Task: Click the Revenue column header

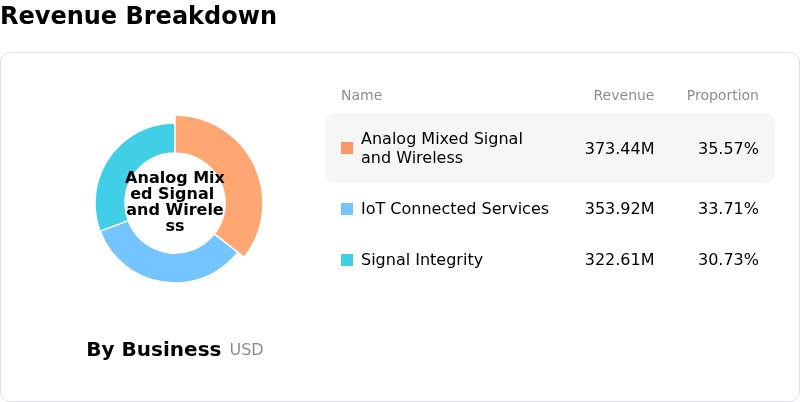Action: point(623,95)
